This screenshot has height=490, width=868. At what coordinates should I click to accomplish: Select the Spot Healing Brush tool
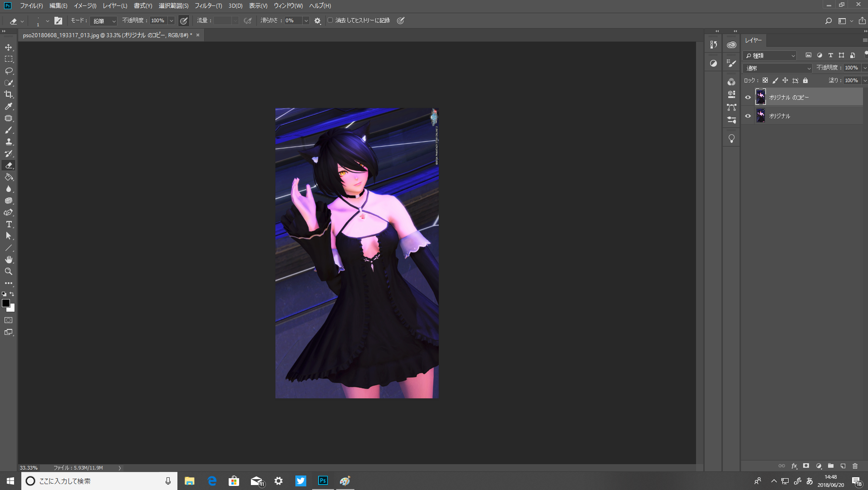click(9, 118)
